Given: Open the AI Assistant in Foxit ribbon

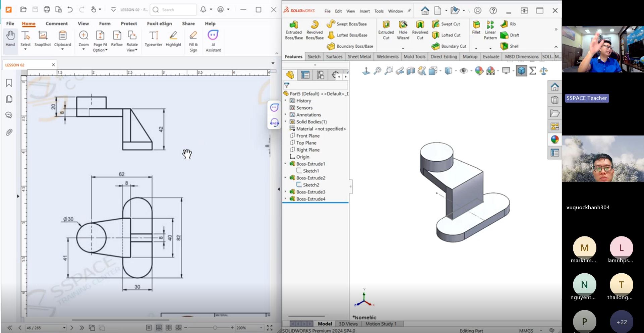Looking at the screenshot, I should point(213,41).
